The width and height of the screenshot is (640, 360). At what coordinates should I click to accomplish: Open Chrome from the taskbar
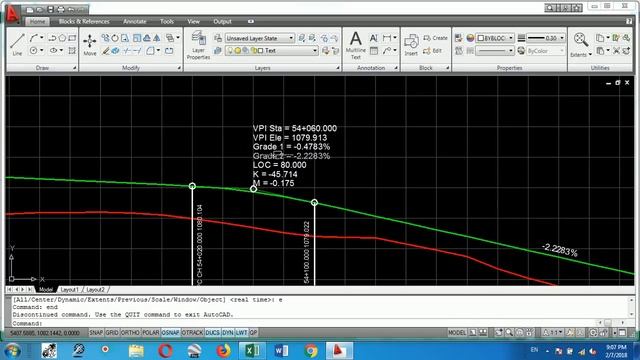point(311,351)
